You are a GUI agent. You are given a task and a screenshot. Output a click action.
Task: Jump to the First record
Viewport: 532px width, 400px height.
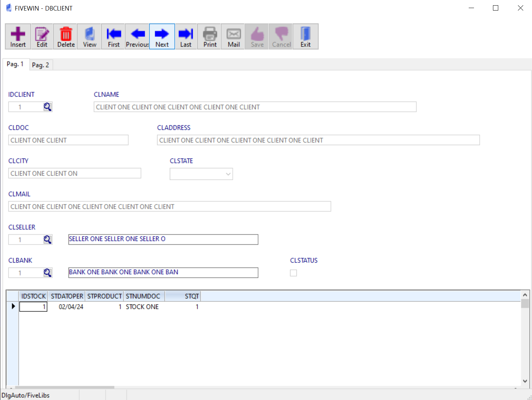click(113, 37)
